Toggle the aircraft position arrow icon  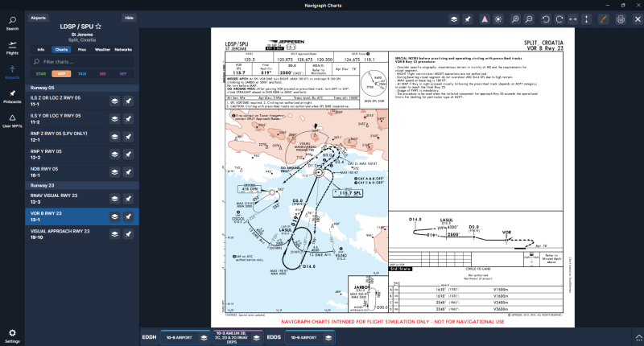click(x=485, y=19)
